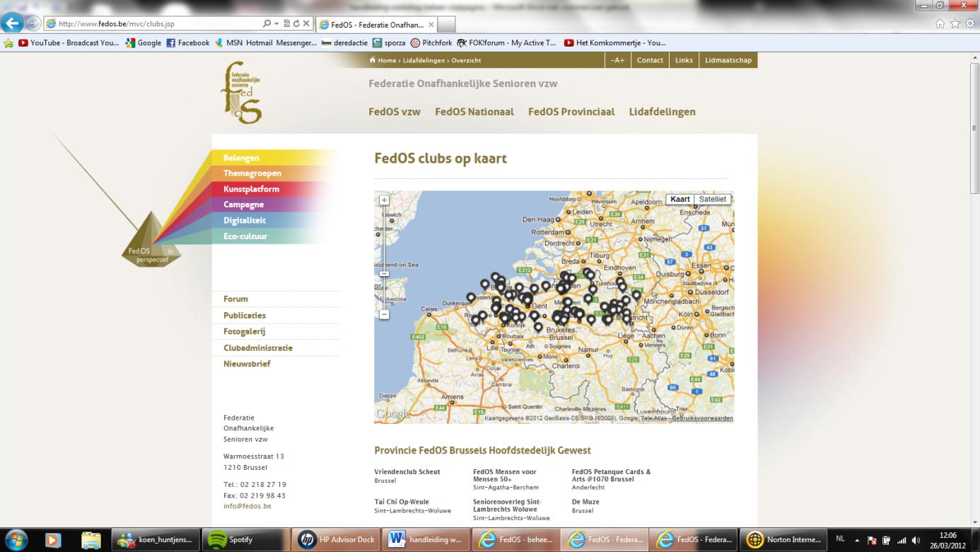Screen dimensions: 980x552
Task: Open FedOS Mensen voor Mensen 50+ club
Action: [504, 475]
